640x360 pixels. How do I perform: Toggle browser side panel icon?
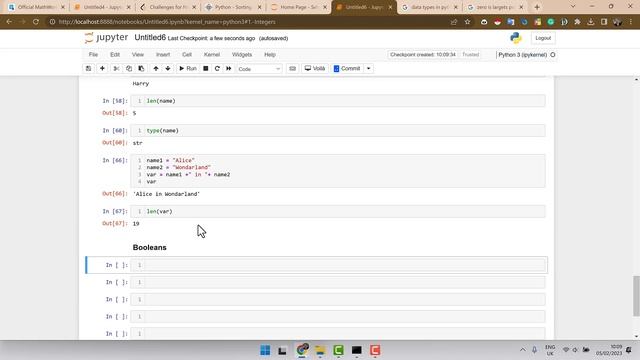pyautogui.click(x=604, y=22)
